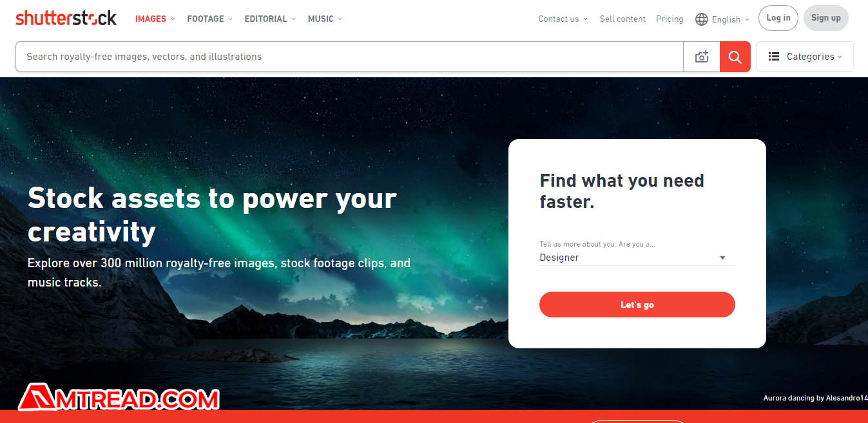Click the Categories list icon
The image size is (868, 423).
774,57
